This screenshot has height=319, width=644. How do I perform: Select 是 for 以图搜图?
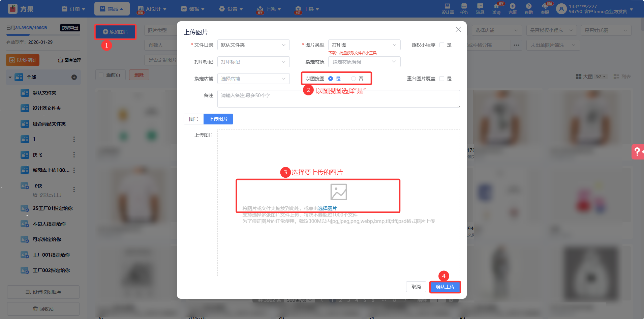pos(331,79)
